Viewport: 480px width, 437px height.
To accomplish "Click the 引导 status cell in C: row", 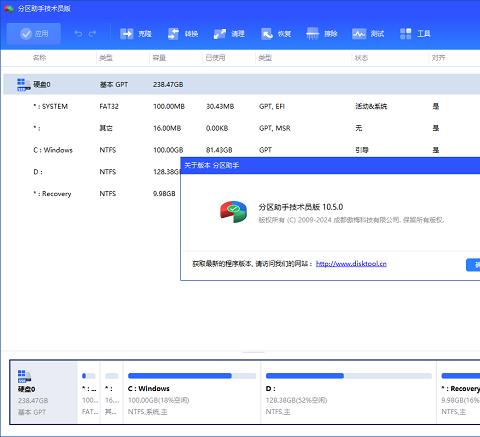I will pyautogui.click(x=362, y=150).
